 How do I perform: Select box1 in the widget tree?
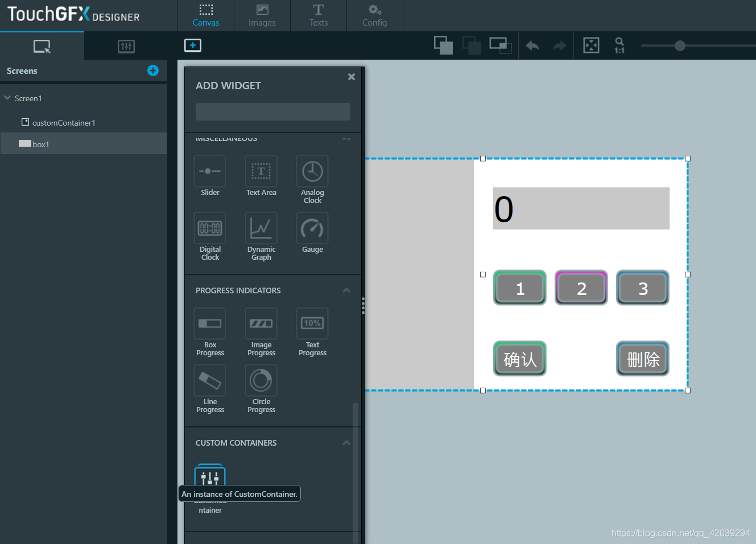pyautogui.click(x=39, y=144)
